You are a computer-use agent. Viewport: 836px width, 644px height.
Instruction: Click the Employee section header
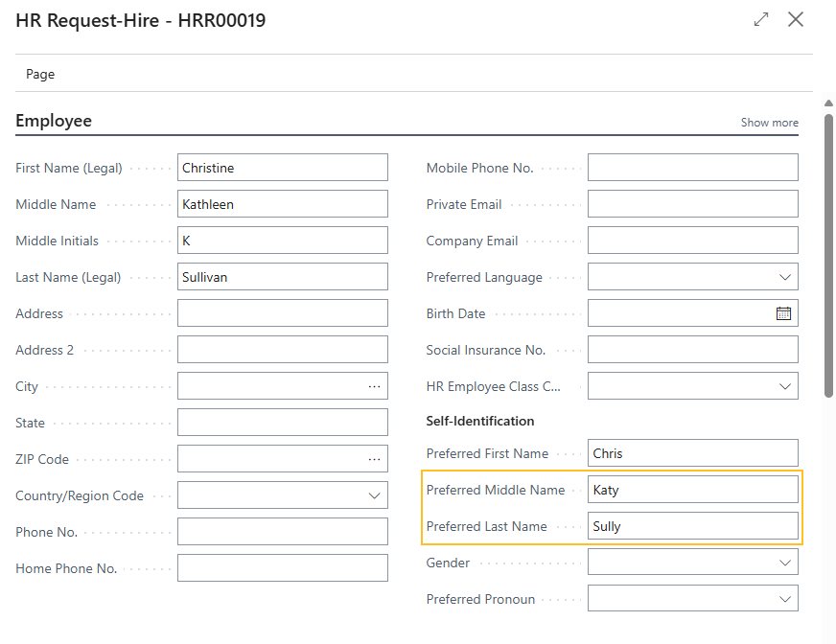click(x=53, y=120)
